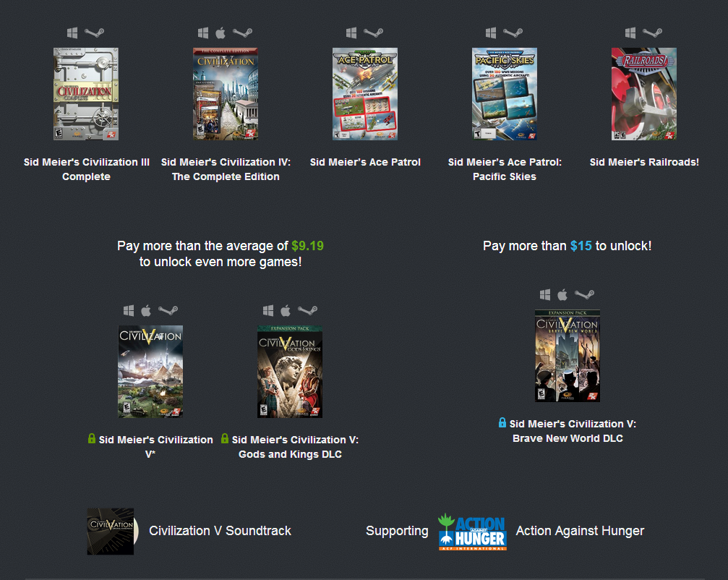This screenshot has width=728, height=580.
Task: Click Windows icon above Gods and Kings cover
Action: point(268,311)
